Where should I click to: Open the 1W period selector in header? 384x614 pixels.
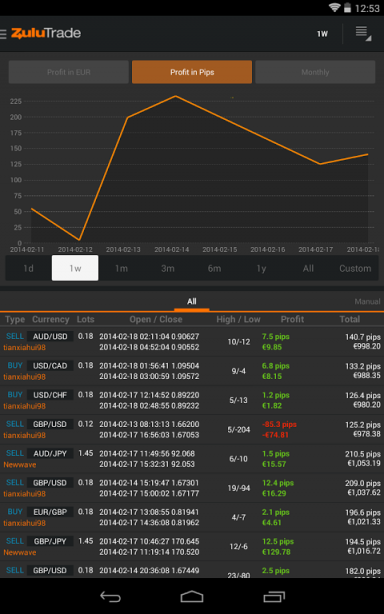pos(322,34)
